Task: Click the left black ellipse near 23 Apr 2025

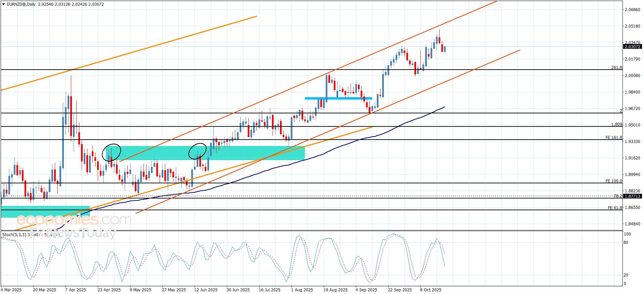Action: (x=111, y=152)
